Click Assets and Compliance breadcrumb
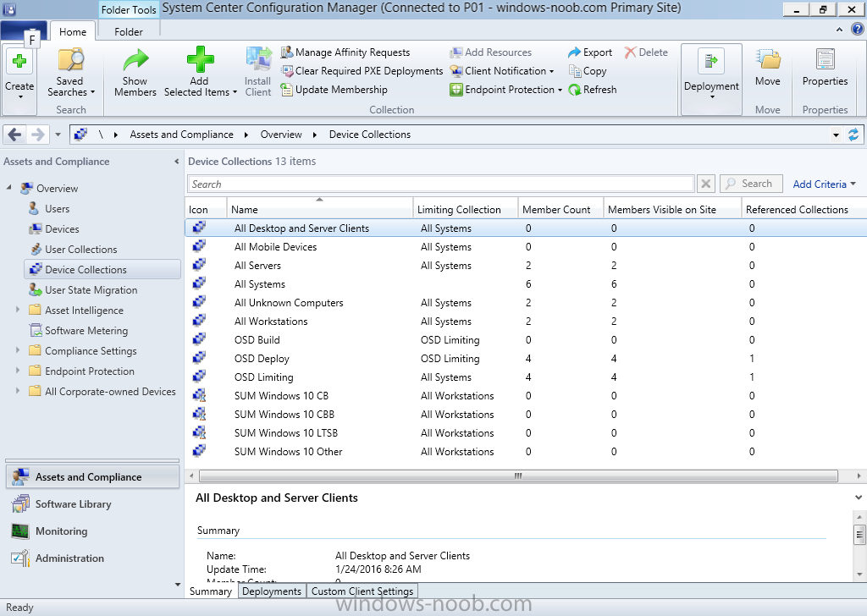The image size is (867, 616). click(x=181, y=135)
